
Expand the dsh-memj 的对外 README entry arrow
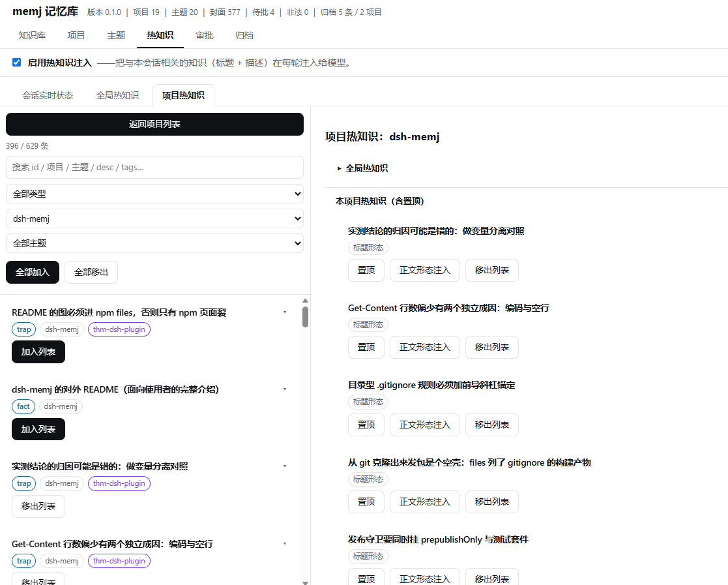pos(285,389)
